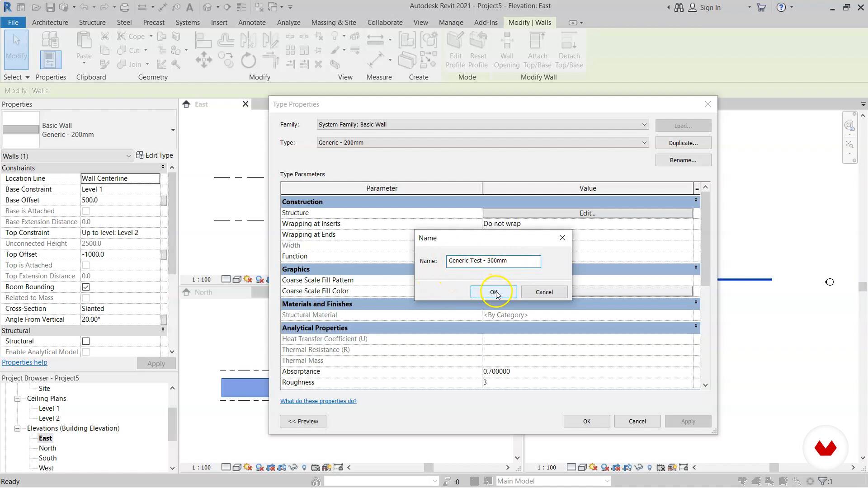
Task: Click the Duplicate... button
Action: click(683, 143)
